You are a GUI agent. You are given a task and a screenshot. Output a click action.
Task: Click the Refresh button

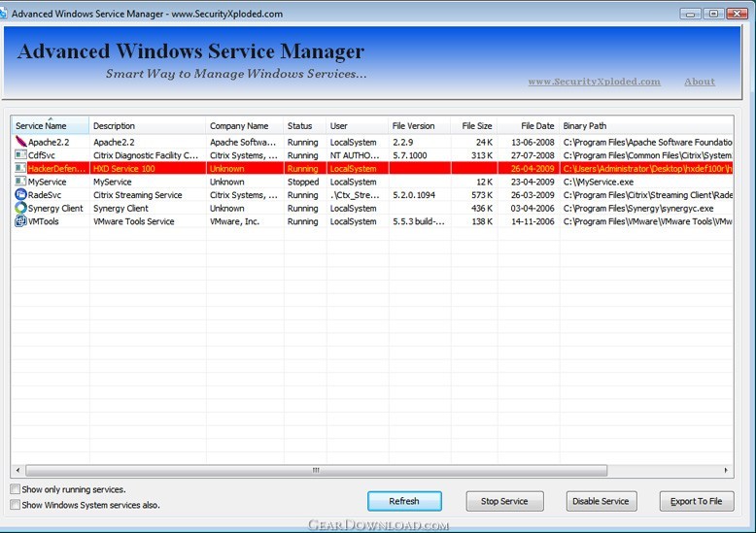click(x=404, y=501)
